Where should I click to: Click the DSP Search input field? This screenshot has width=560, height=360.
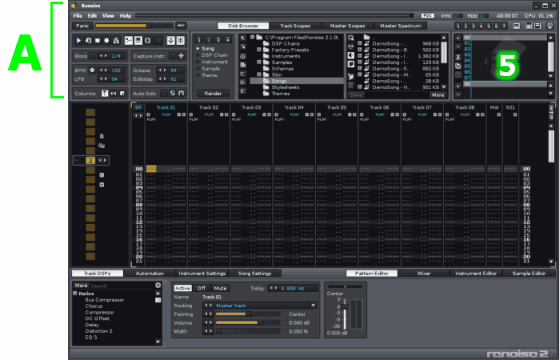click(122, 285)
